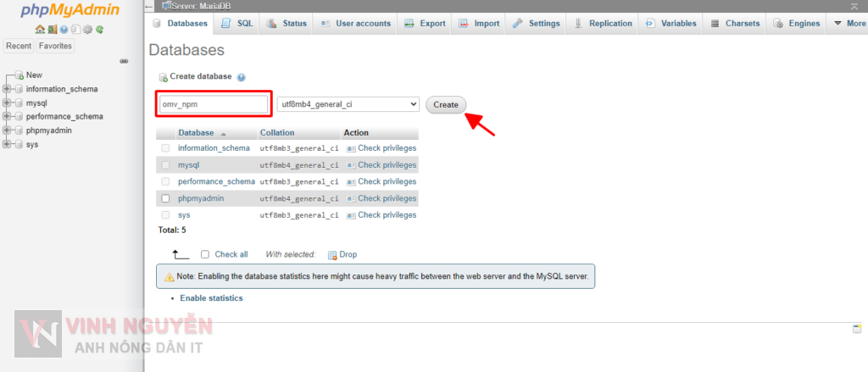The height and width of the screenshot is (372, 868).
Task: Click the log out door icon
Action: click(52, 30)
